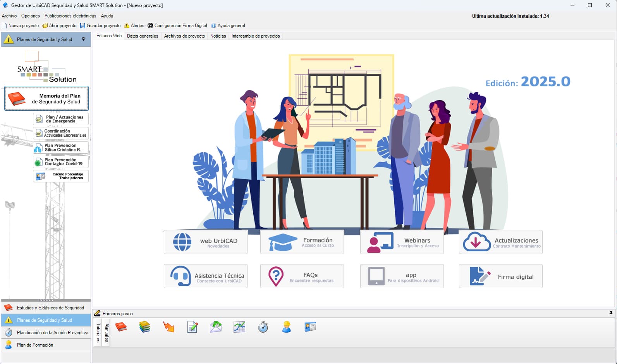Click the Primeros pasos panel title

(118, 314)
